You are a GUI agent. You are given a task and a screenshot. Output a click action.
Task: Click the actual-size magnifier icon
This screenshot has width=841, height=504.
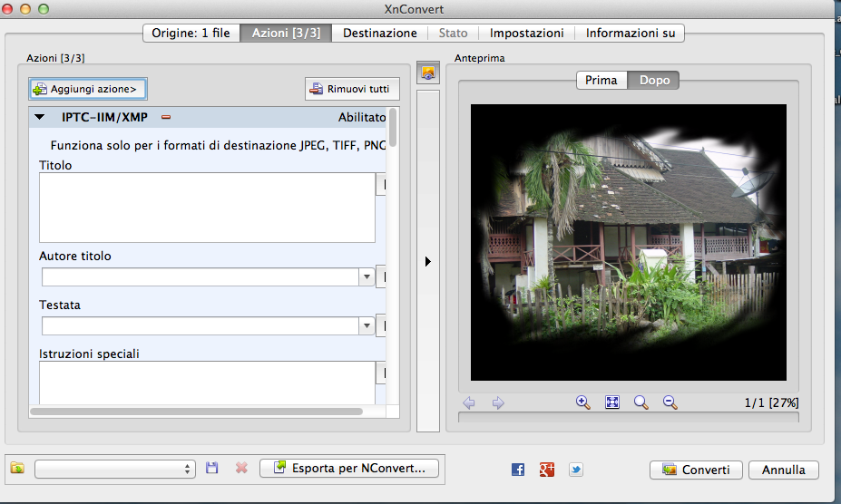point(641,402)
